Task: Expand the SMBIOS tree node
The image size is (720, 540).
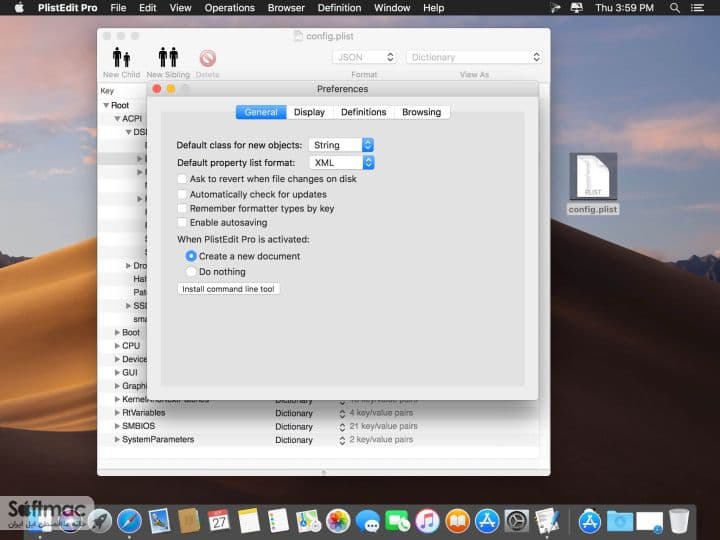Action: point(117,426)
